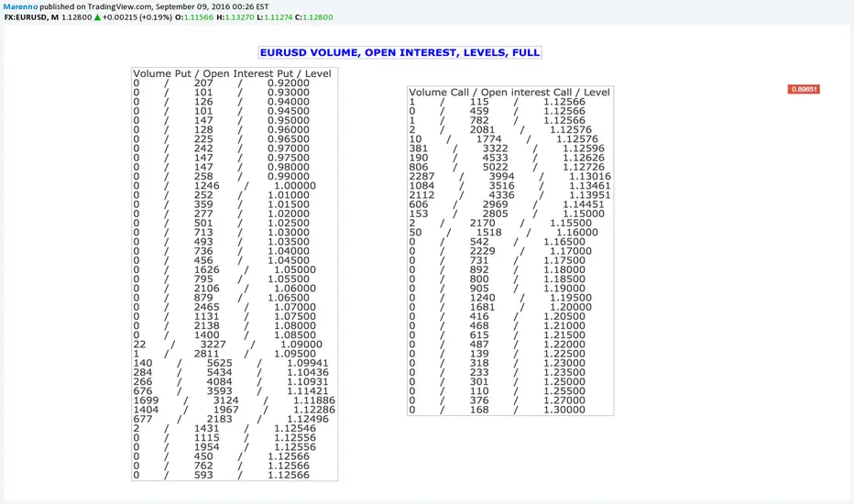The image size is (854, 504).
Task: Click call level 1.15000
Action: 584,214
